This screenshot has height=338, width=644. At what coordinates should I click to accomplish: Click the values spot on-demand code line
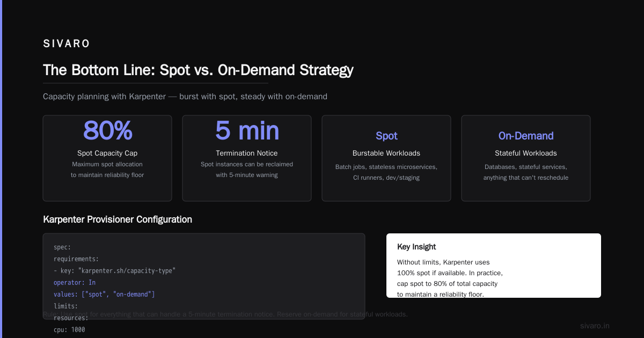104,295
